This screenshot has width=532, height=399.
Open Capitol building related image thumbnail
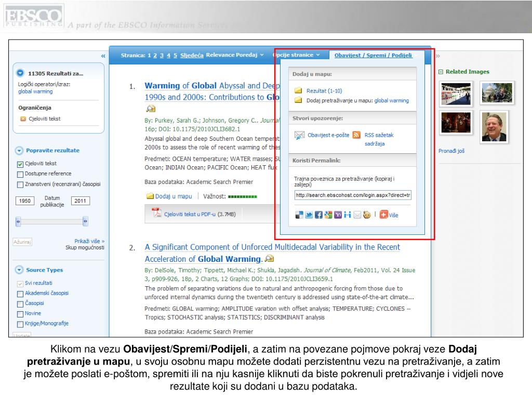point(497,92)
